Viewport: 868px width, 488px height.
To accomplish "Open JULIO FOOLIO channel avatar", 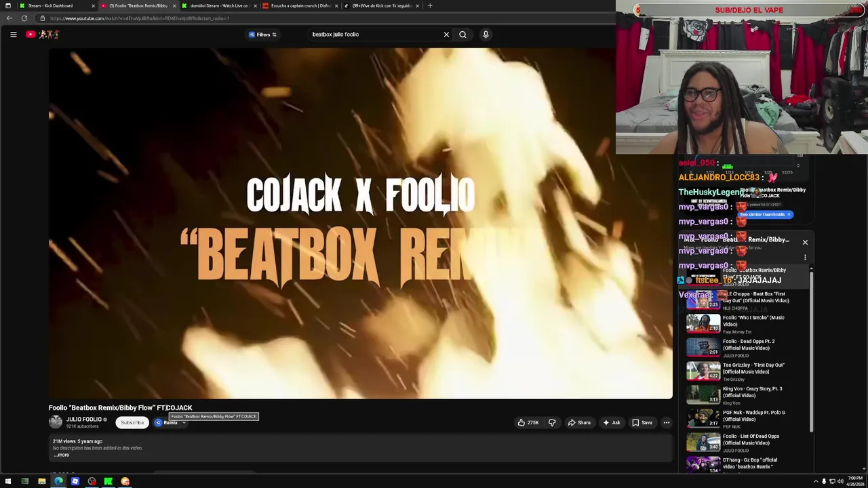I will pyautogui.click(x=56, y=422).
